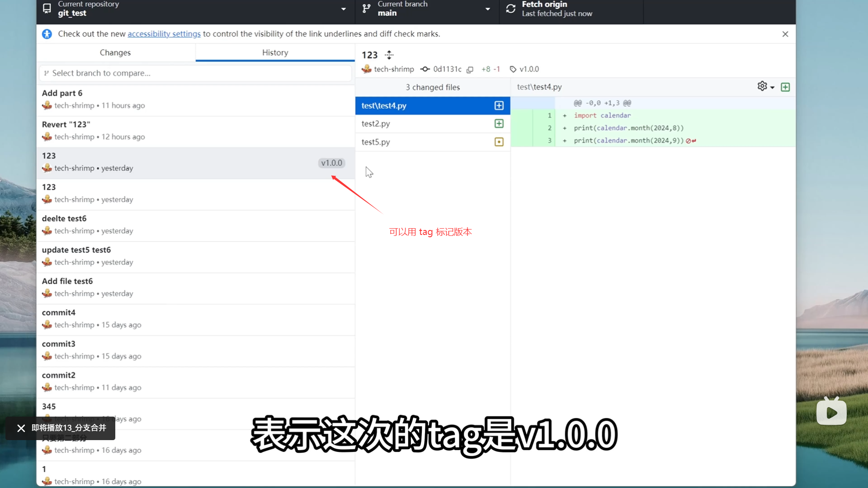Open the accessibility settings link
The height and width of the screenshot is (488, 868).
pyautogui.click(x=164, y=34)
